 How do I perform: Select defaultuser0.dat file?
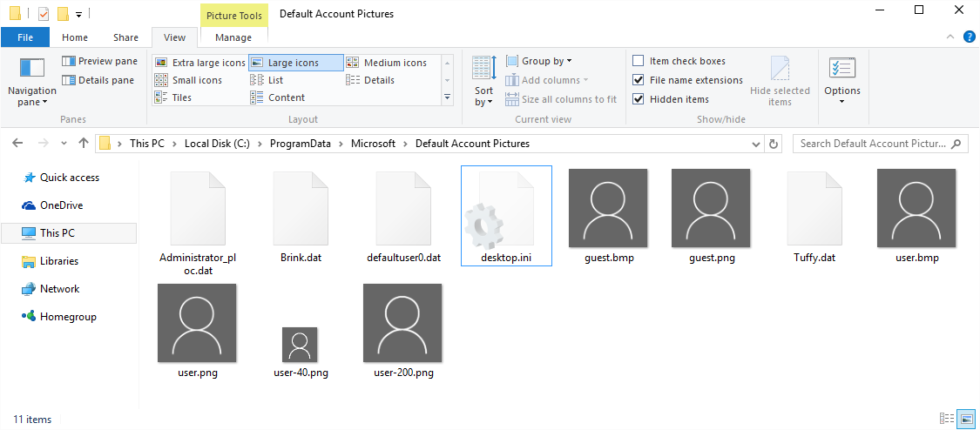point(403,217)
